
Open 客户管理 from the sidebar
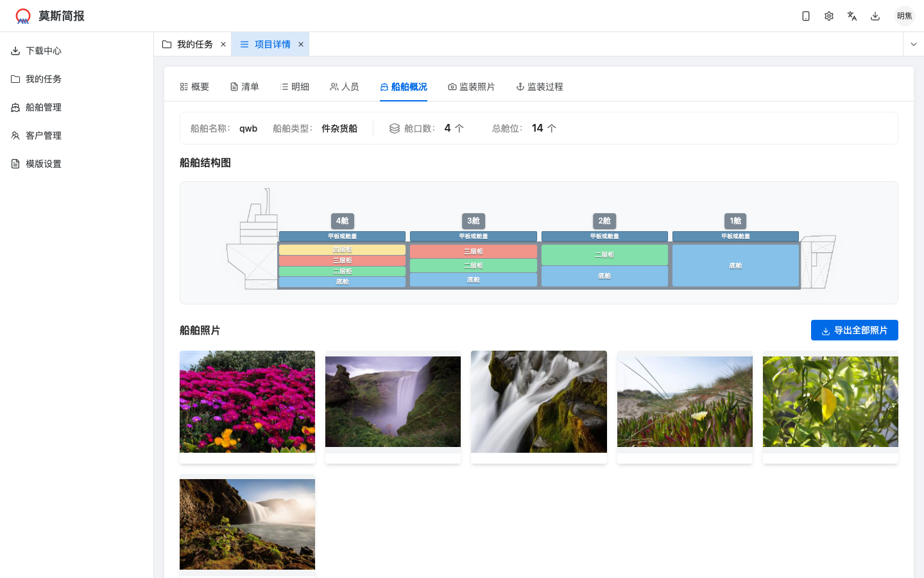[x=44, y=136]
